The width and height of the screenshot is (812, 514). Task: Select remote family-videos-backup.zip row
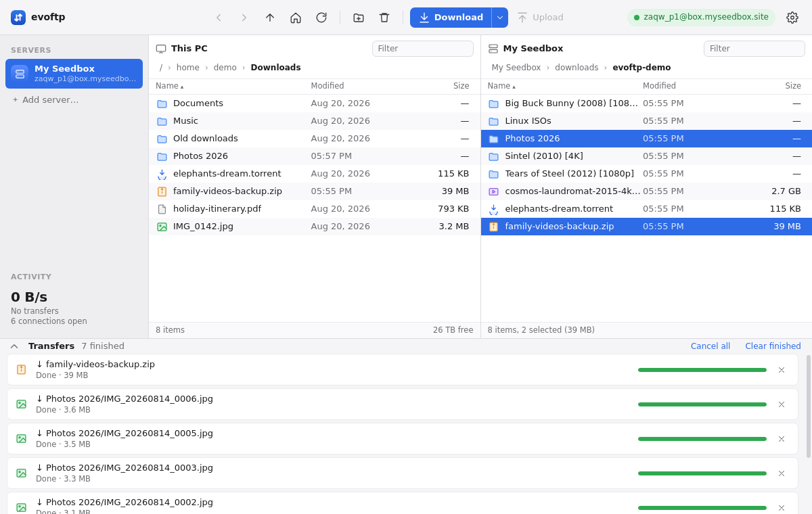coord(646,227)
